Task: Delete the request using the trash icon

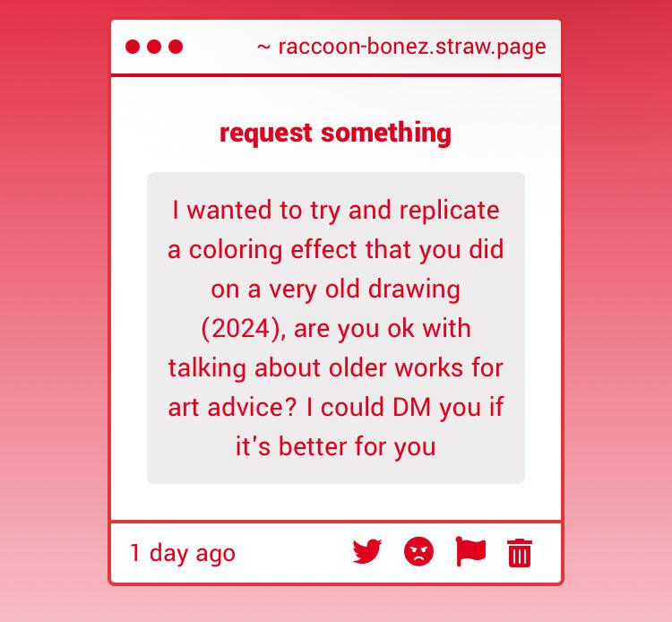Action: pyautogui.click(x=520, y=553)
